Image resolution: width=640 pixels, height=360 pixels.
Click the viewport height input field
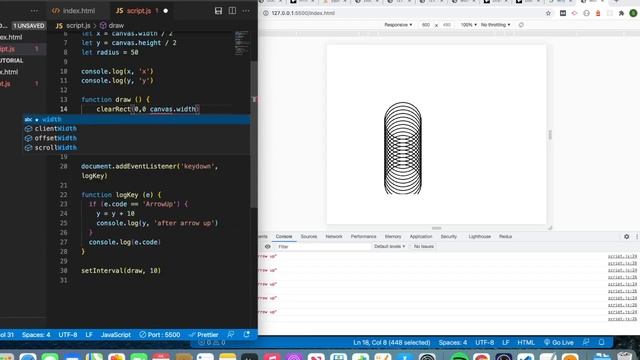(x=447, y=25)
